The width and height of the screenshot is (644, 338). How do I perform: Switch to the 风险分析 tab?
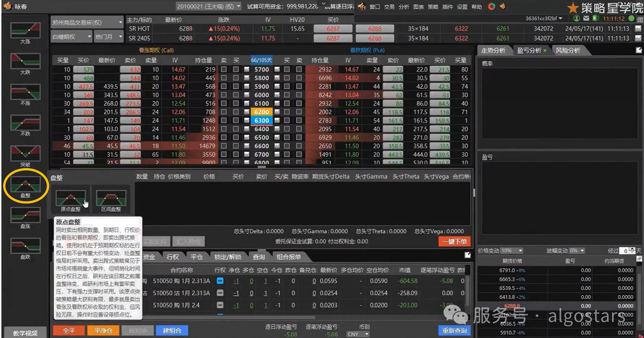pos(567,51)
